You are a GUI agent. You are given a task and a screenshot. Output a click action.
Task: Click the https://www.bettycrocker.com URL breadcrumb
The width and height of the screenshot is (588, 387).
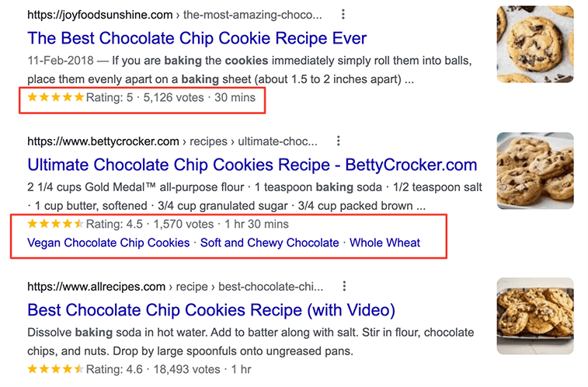(103, 141)
